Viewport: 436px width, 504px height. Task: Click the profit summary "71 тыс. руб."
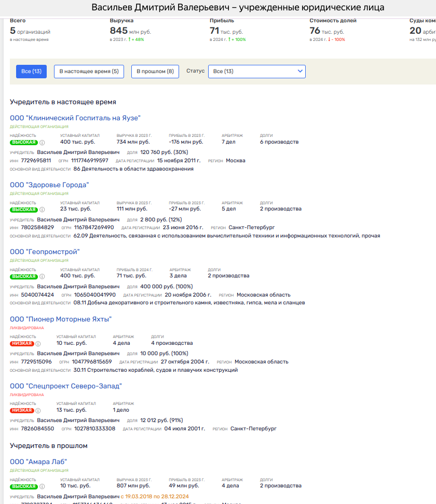pos(226,31)
